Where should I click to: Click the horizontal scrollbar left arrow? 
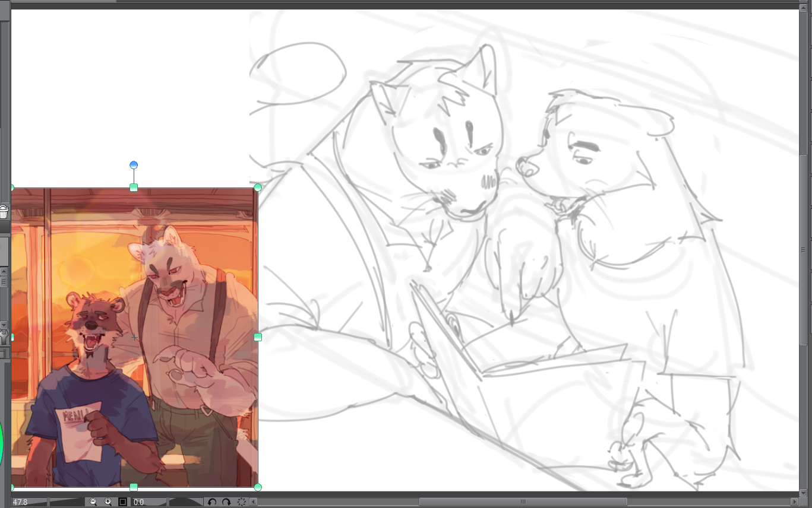[254, 502]
